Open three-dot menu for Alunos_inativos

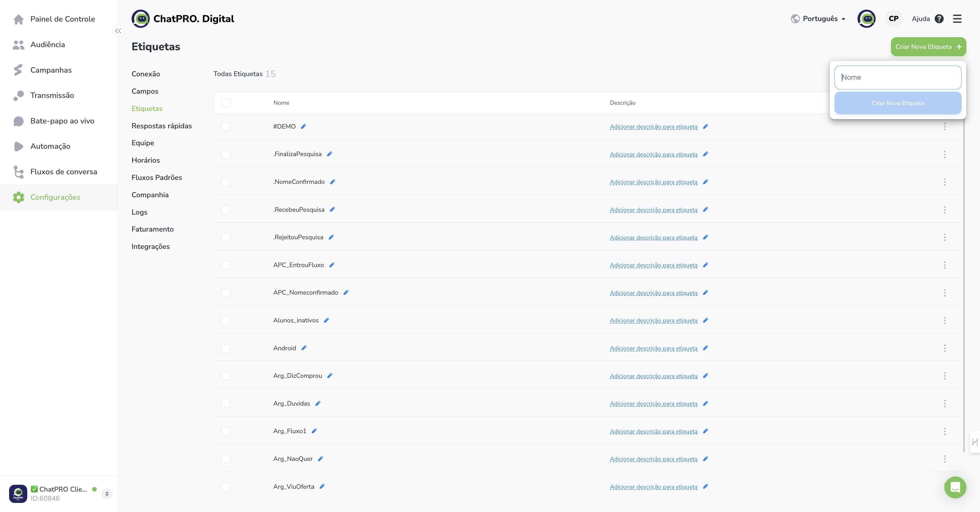(x=945, y=320)
